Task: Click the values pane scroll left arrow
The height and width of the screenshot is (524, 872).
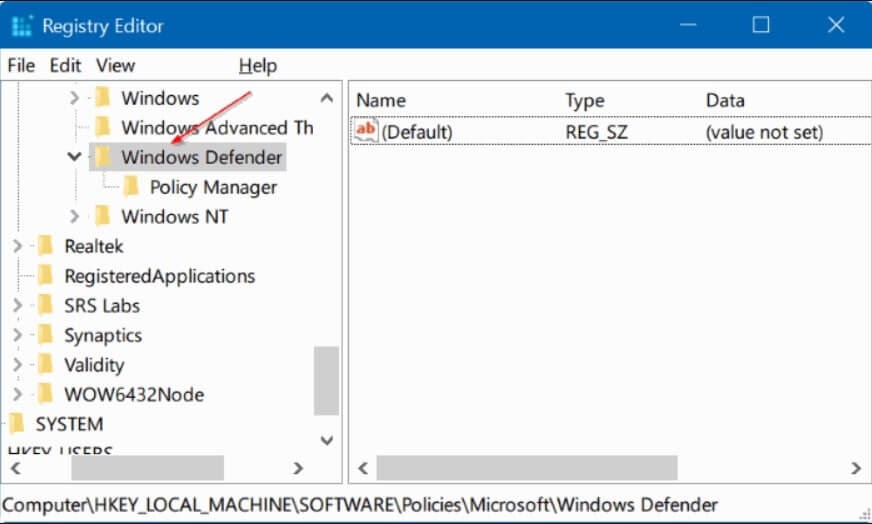Action: (x=363, y=468)
